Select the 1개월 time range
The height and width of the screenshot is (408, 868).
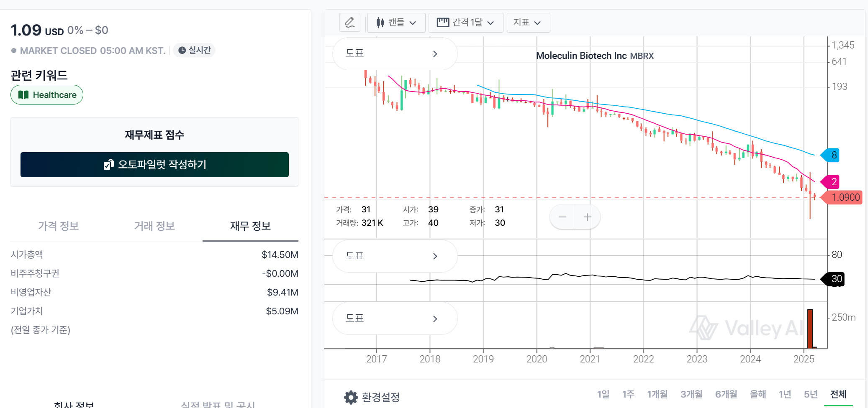click(x=657, y=394)
